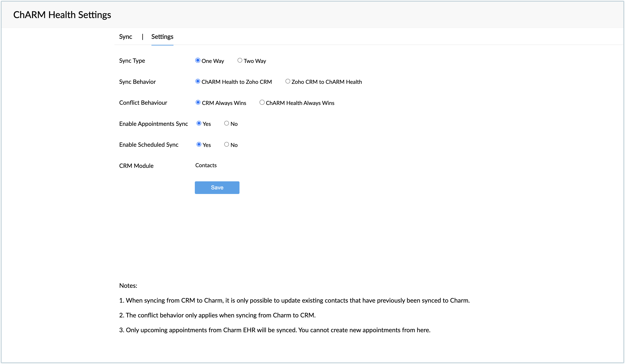The width and height of the screenshot is (625, 364).
Task: Choose Zoho CRM to ChARM Health behavior
Action: click(x=287, y=81)
